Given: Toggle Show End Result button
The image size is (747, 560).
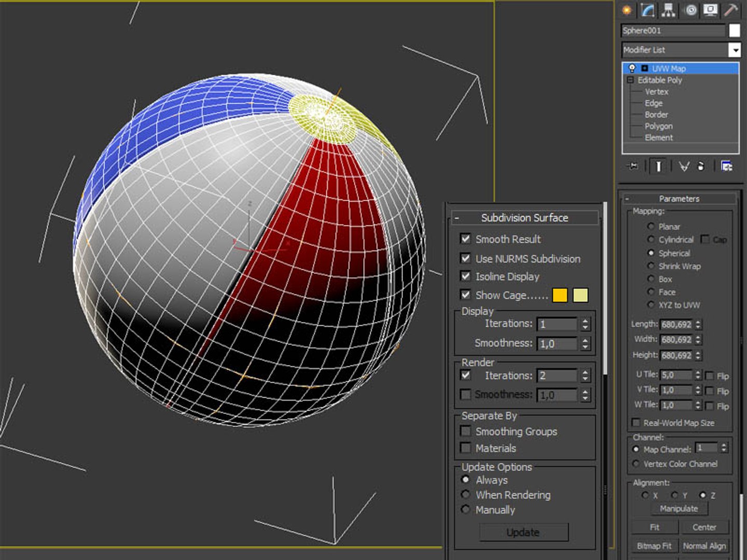Looking at the screenshot, I should coord(658,166).
